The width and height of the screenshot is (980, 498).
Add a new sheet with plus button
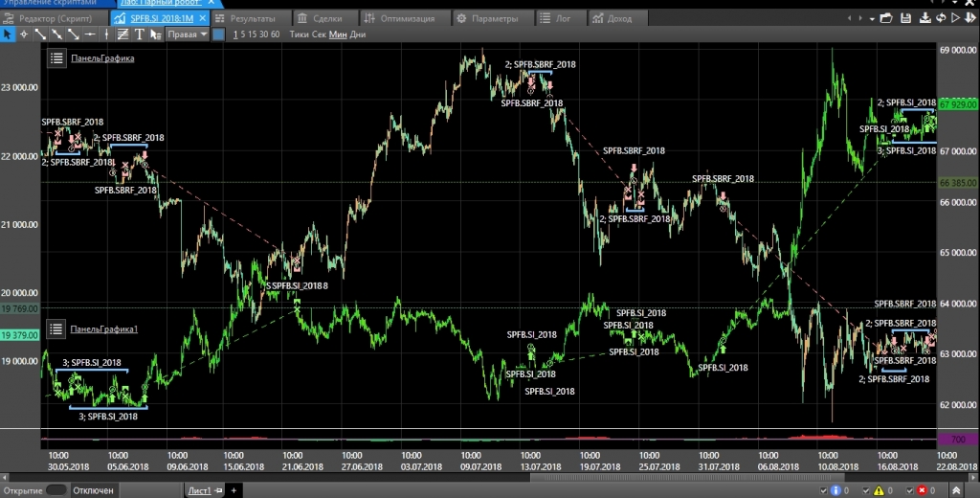(x=234, y=490)
